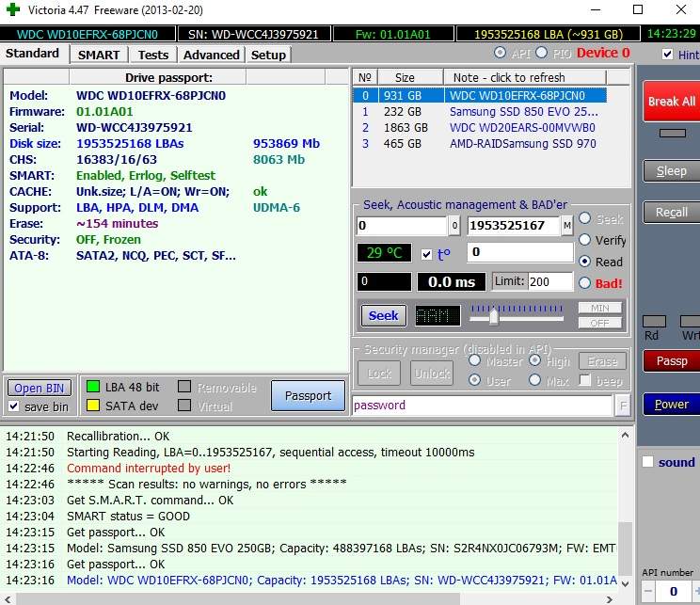Open the Advanced tab
This screenshot has height=605, width=700.
click(212, 55)
